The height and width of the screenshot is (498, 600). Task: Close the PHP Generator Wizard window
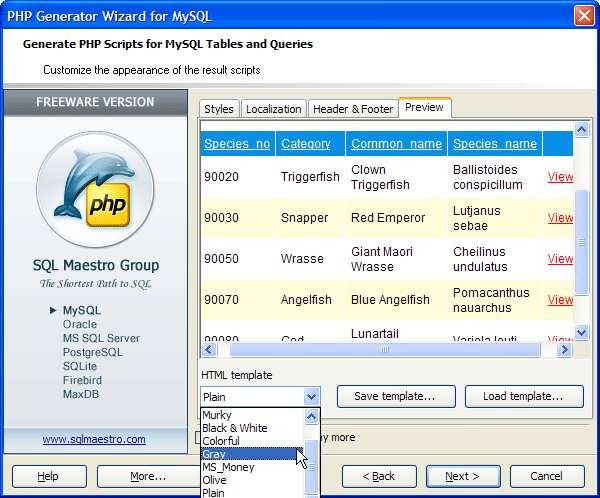click(x=584, y=16)
